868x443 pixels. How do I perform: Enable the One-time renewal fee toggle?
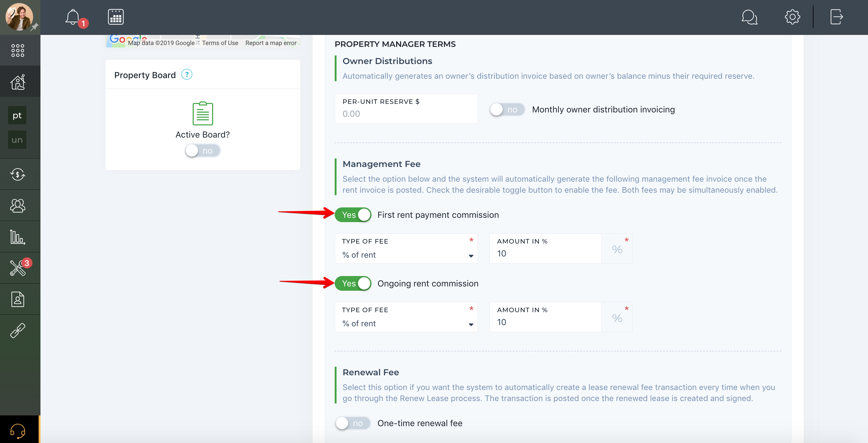[x=353, y=423]
